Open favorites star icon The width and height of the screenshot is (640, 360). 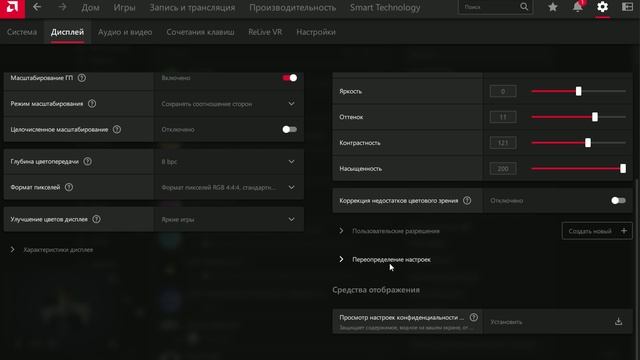click(x=553, y=7)
